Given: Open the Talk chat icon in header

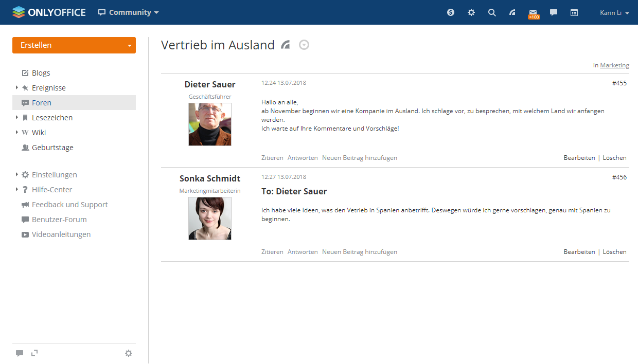Looking at the screenshot, I should pos(554,12).
